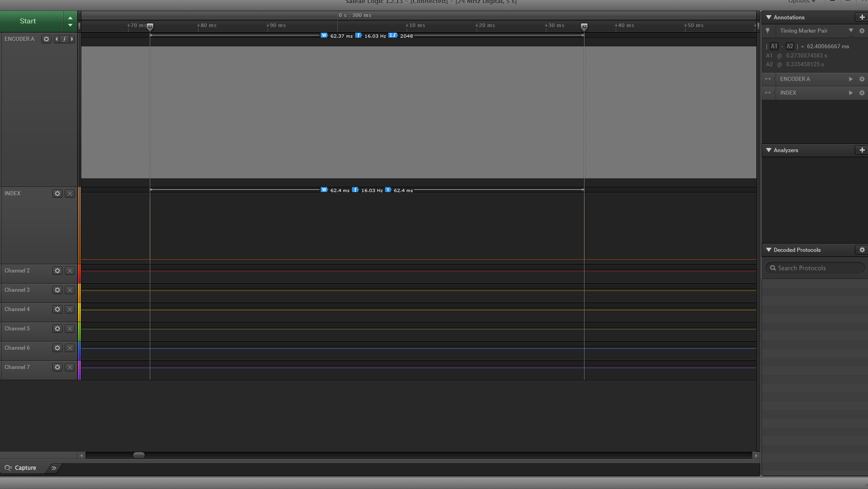Open Channel 2 settings gear
Viewport: 868px width, 489px height.
point(57,271)
